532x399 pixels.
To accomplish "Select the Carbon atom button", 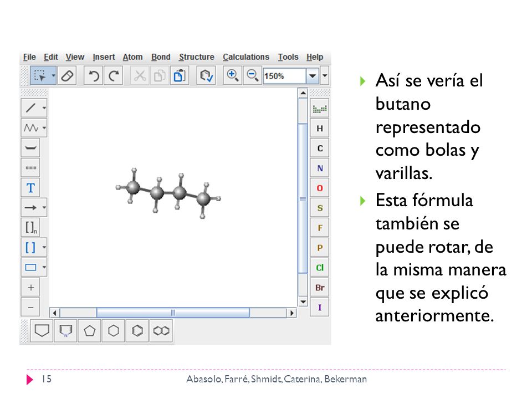I will point(320,149).
